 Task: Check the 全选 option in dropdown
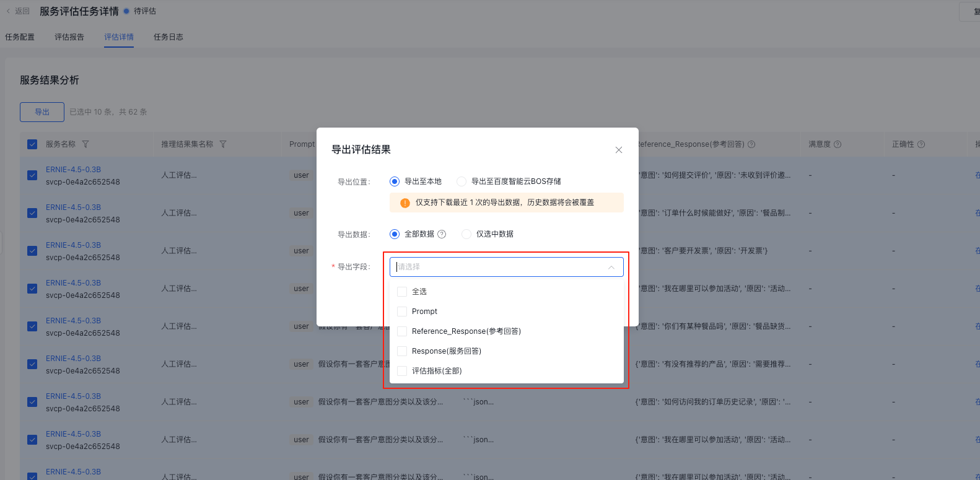(402, 292)
